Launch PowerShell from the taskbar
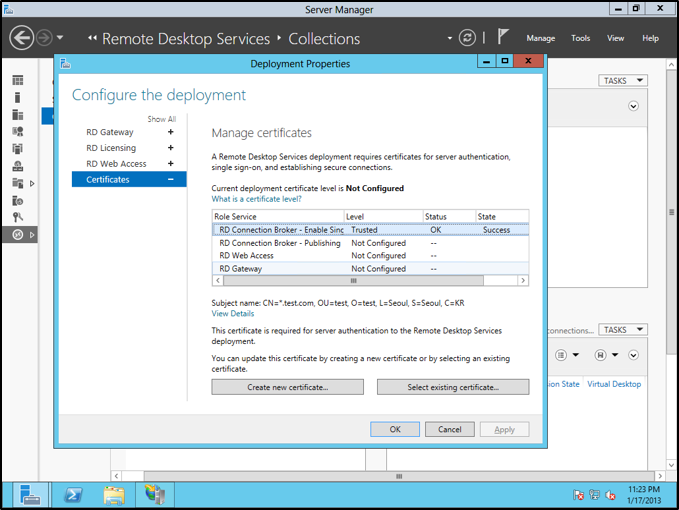 73,494
